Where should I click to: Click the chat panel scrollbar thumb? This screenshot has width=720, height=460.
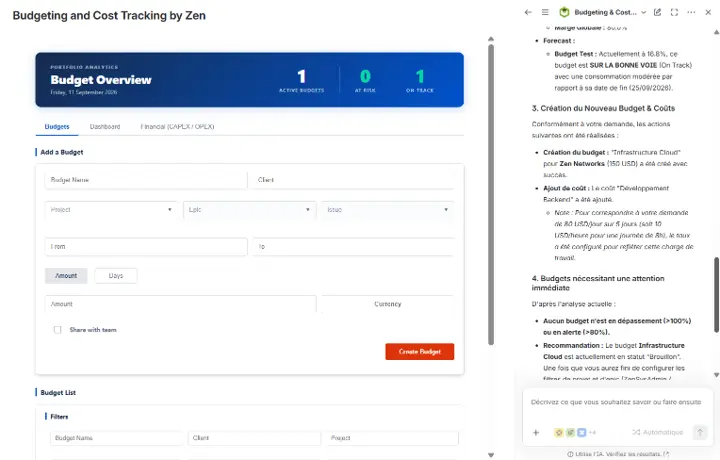(x=716, y=295)
